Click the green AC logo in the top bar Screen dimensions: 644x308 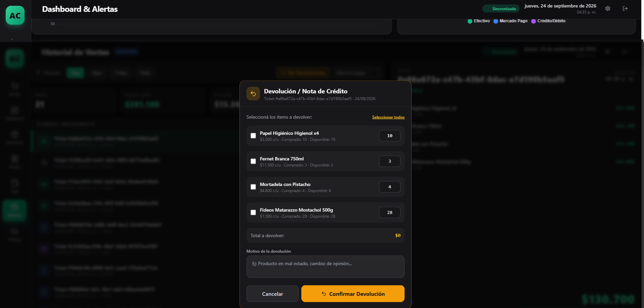15,15
